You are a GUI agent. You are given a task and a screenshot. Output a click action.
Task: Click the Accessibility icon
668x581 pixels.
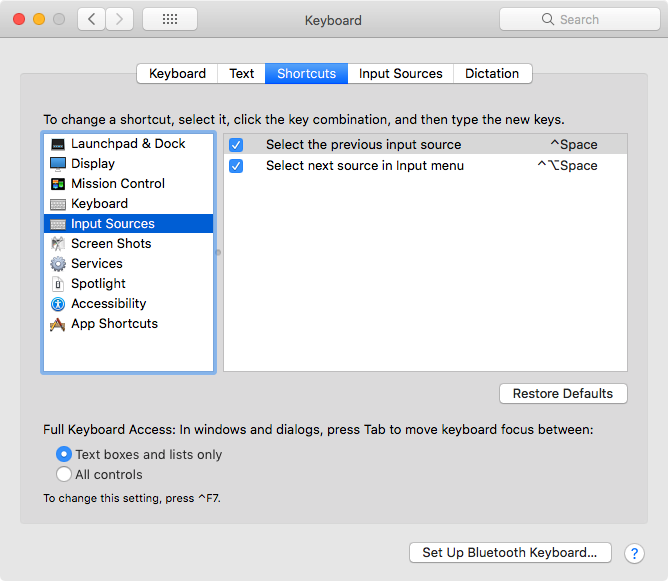[x=58, y=304]
